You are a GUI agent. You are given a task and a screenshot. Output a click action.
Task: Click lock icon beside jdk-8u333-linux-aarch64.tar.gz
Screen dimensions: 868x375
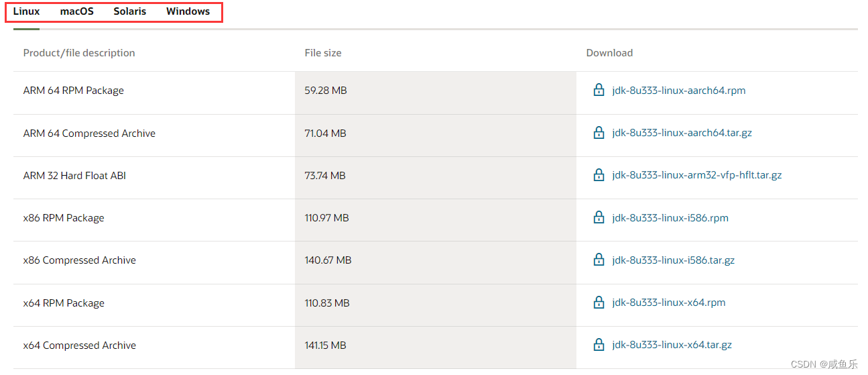(599, 132)
